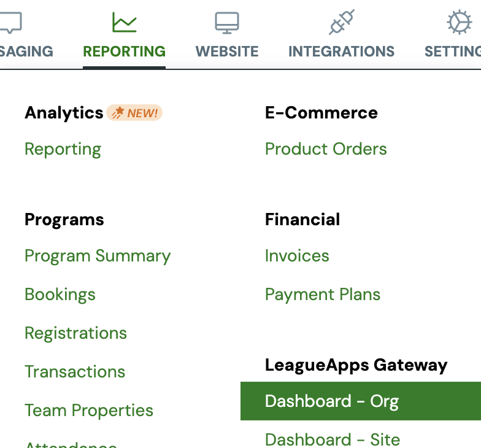Select highlighted Dashboard - Org item
Screen dimensions: 481x448
361,401
